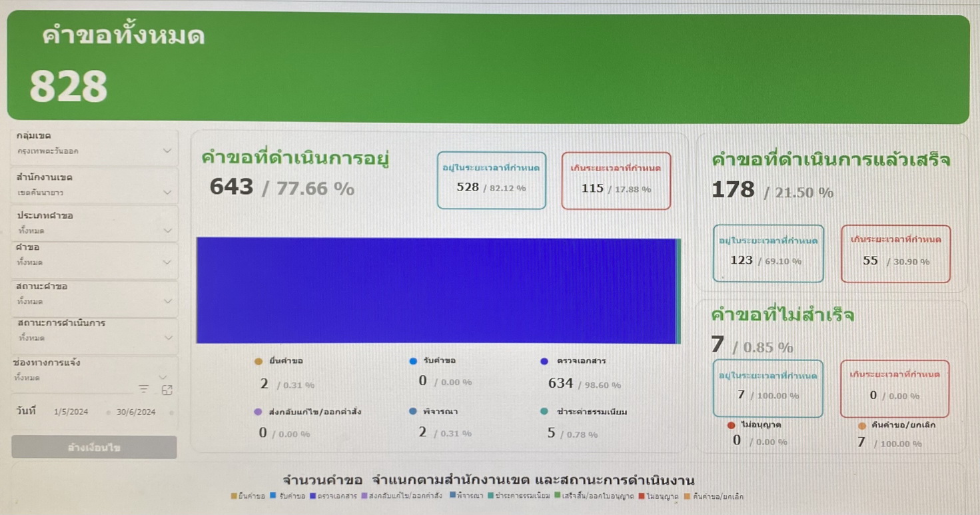Click the เสร็จสิ้น/ออกใบอนุญาต green swatch in bottom legend
Image resolution: width=980 pixels, height=515 pixels.
pos(558,496)
